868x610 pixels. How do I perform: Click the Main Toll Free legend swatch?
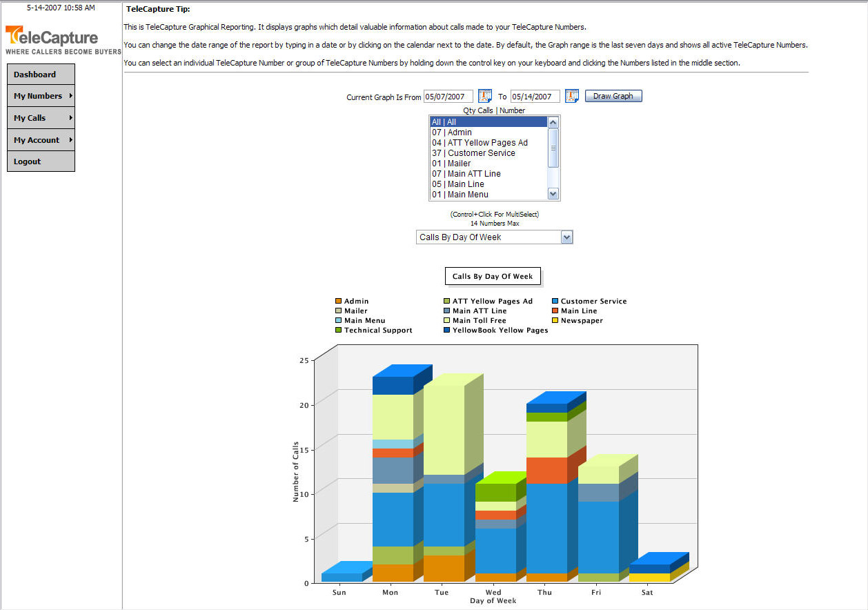coord(446,320)
